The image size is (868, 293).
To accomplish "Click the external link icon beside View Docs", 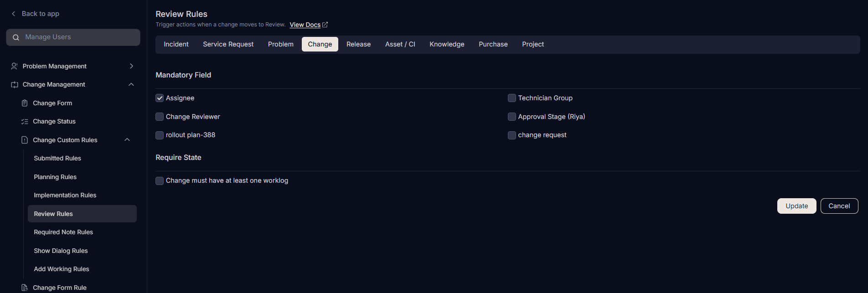I will 325,25.
